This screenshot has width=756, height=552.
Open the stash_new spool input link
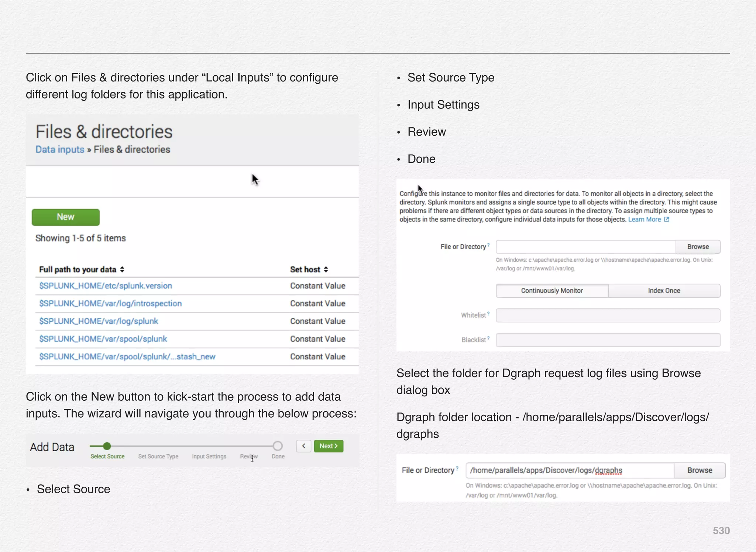[x=127, y=356]
